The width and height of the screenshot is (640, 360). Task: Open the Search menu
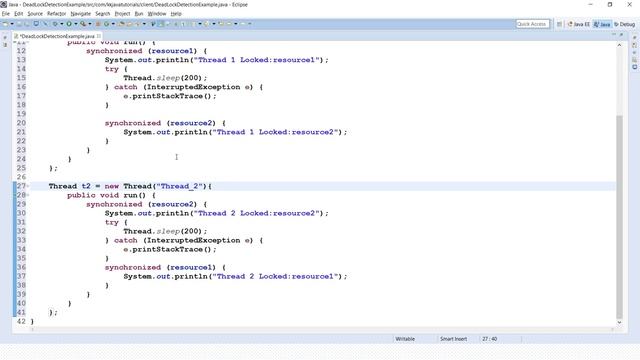coord(103,13)
